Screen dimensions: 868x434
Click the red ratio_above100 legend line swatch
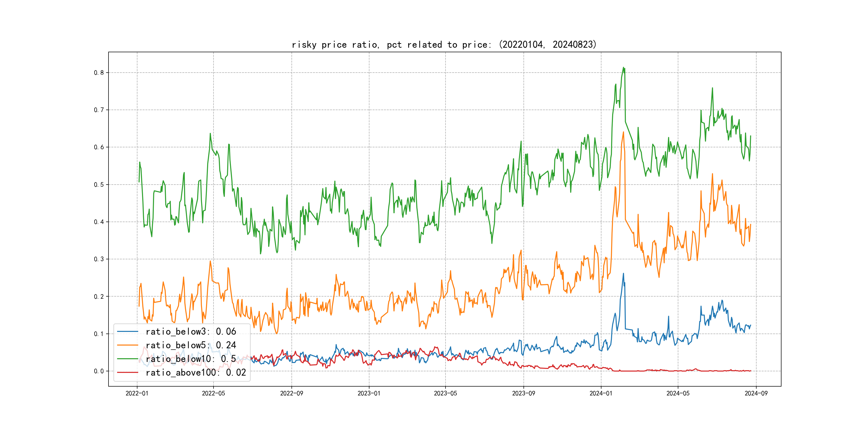(127, 372)
